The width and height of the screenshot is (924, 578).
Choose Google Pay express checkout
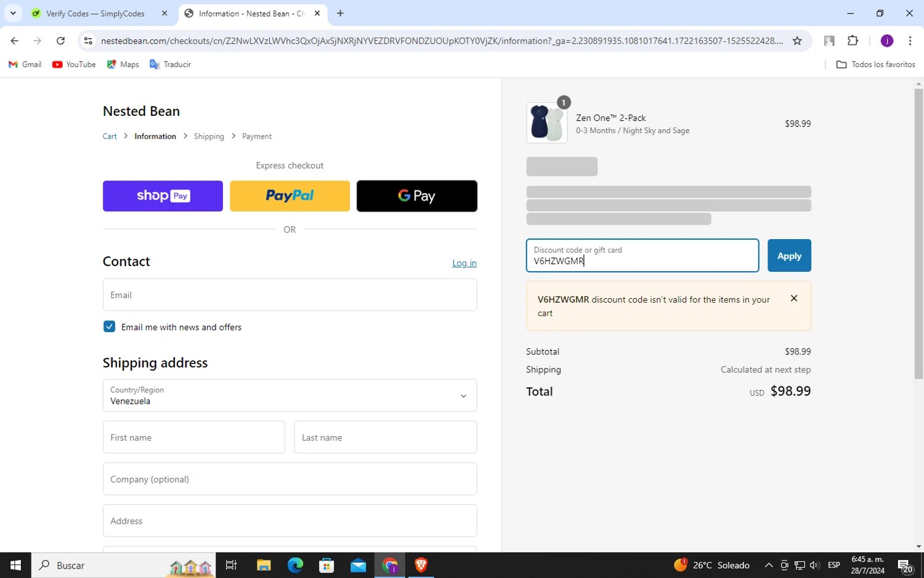(417, 196)
